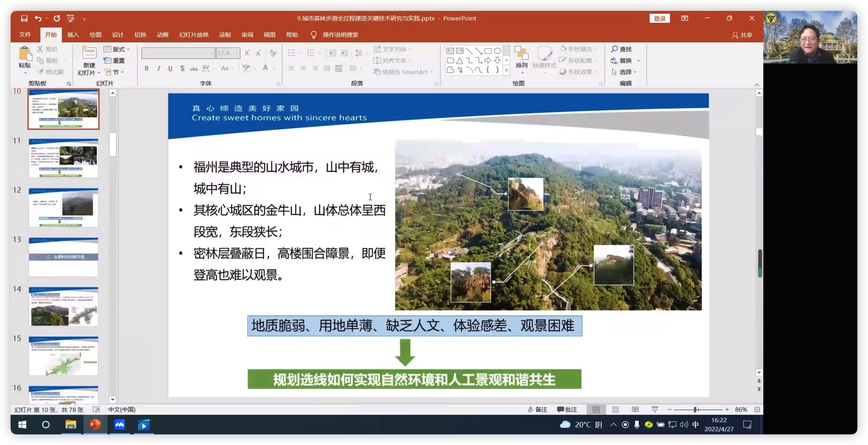The width and height of the screenshot is (868, 445).
Task: Click the New Slide icon
Action: (x=89, y=53)
